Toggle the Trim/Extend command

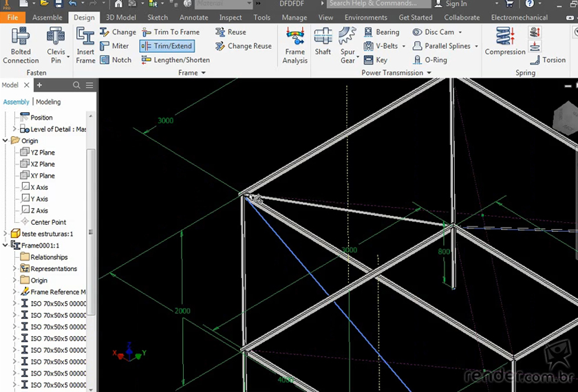(x=167, y=46)
